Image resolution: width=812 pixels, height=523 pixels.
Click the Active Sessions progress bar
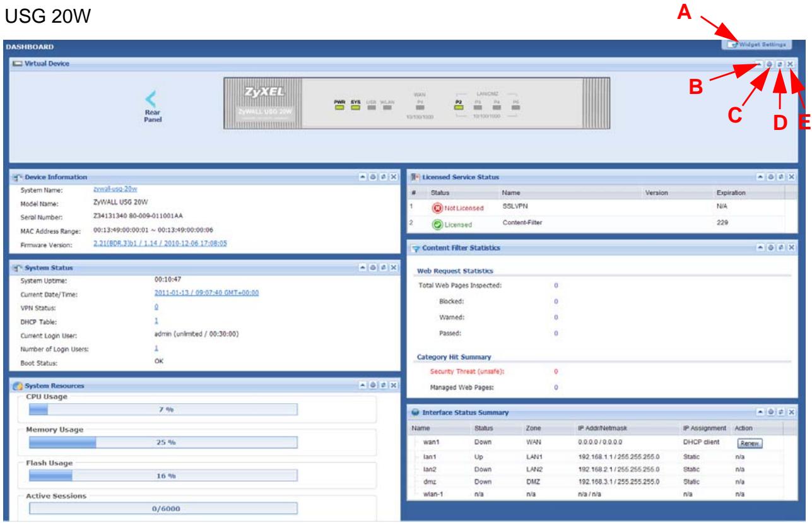[163, 509]
